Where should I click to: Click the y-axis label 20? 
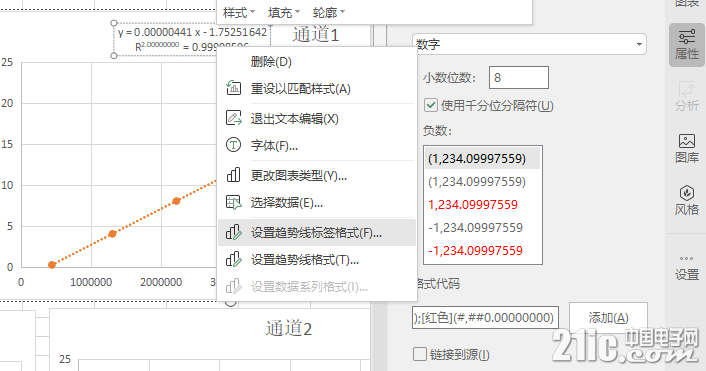(x=7, y=103)
